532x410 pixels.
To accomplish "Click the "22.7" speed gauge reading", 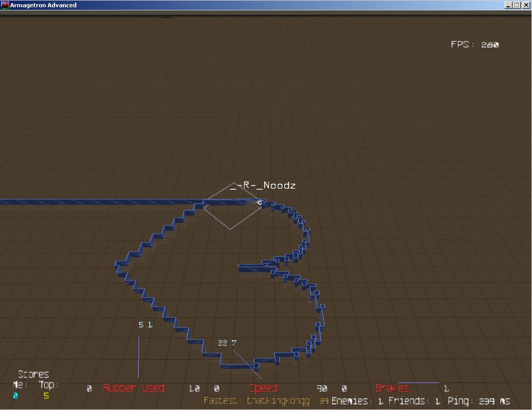I will coord(227,343).
